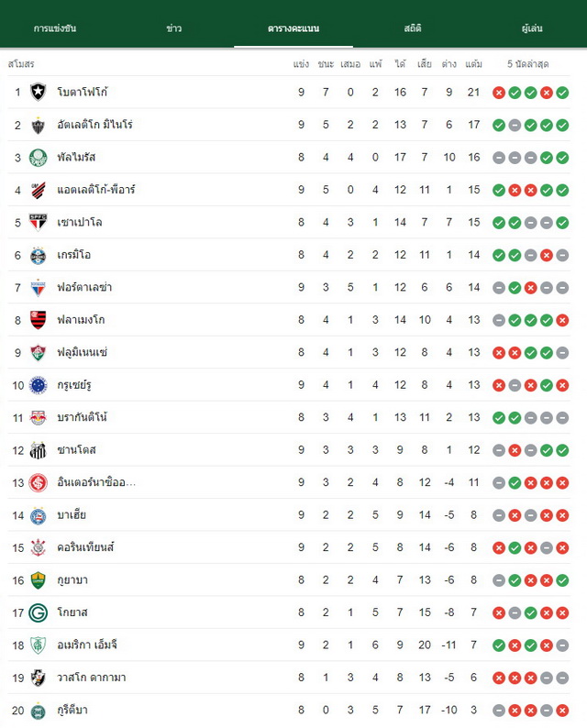Screen dimensions: 587x728
Task: Click the Cruzeiro blue circle crest
Action: pos(39,385)
